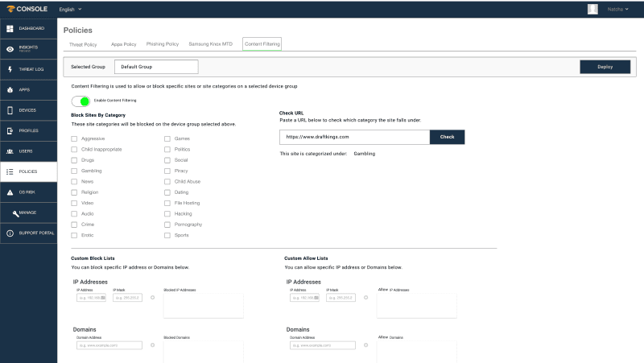Open the Profiles icon in sidebar

point(10,130)
